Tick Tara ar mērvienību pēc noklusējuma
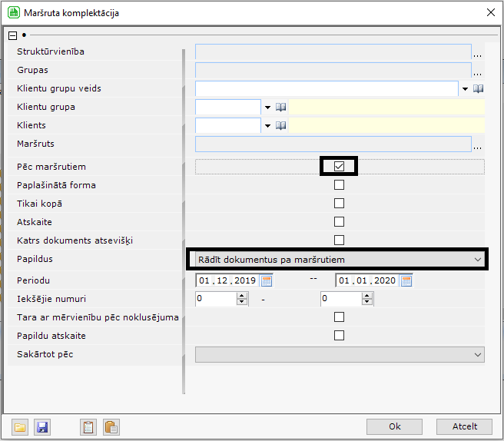 [x=339, y=317]
